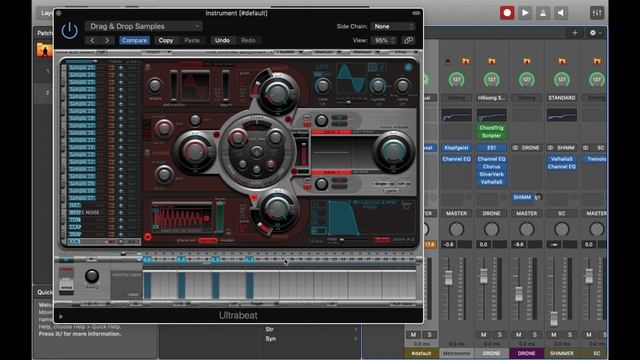Click Ultrabeat full view button at top right

(x=408, y=68)
